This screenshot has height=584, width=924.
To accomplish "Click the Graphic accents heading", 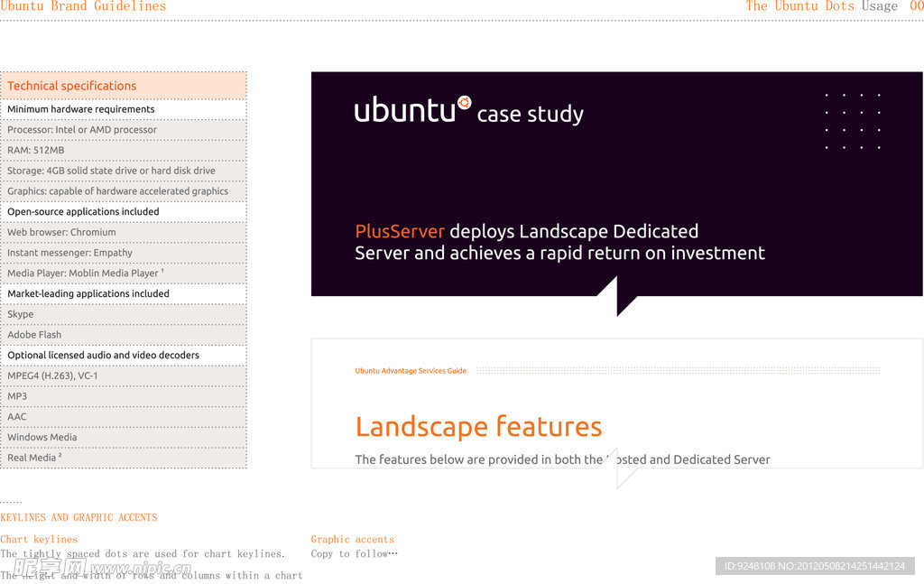I will tap(353, 540).
